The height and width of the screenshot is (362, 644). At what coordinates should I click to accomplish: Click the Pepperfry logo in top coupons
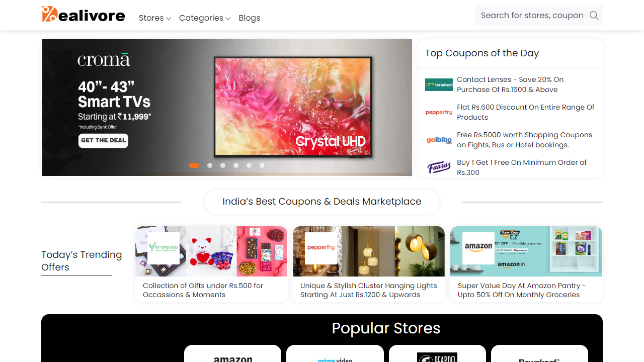pyautogui.click(x=439, y=112)
